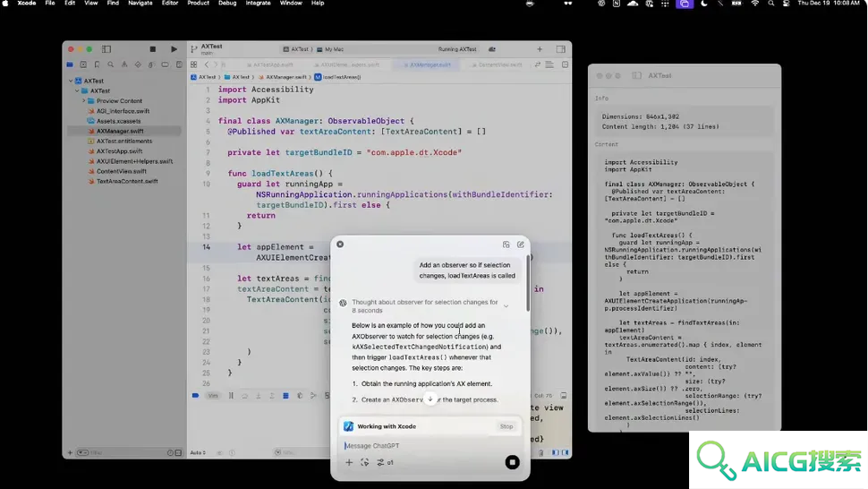Open loadTextAreas() in the jump bar
Viewport: 868px width, 489px height.
point(337,77)
